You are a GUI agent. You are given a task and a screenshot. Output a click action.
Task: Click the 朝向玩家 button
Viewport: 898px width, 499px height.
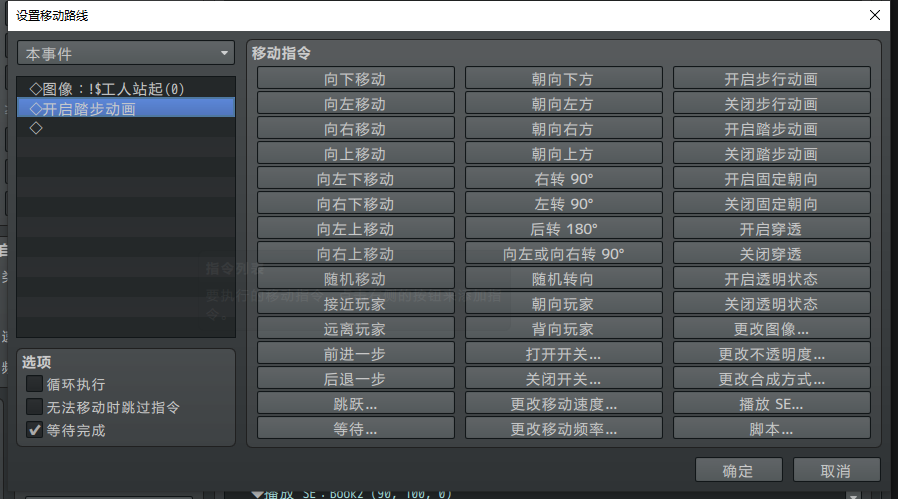pyautogui.click(x=564, y=304)
